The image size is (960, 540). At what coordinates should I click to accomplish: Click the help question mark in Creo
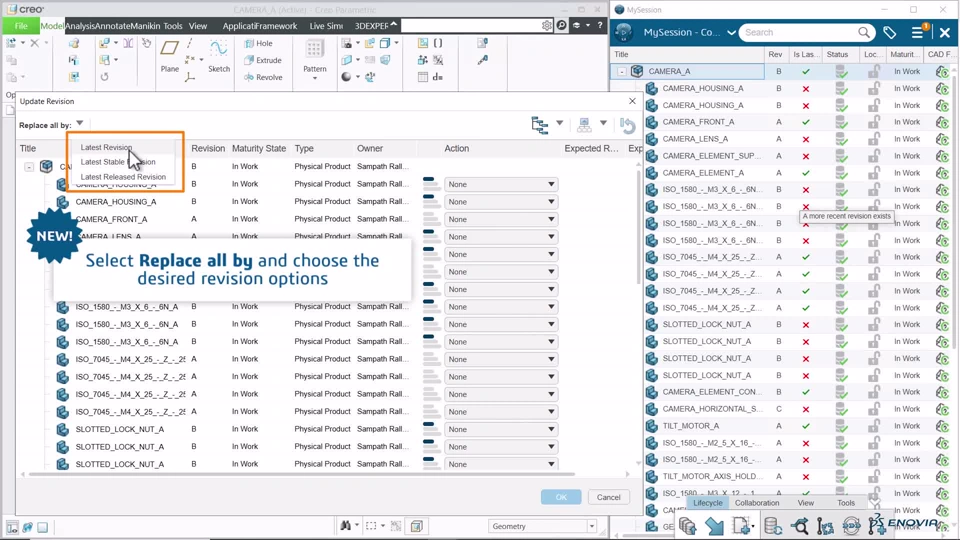point(600,25)
